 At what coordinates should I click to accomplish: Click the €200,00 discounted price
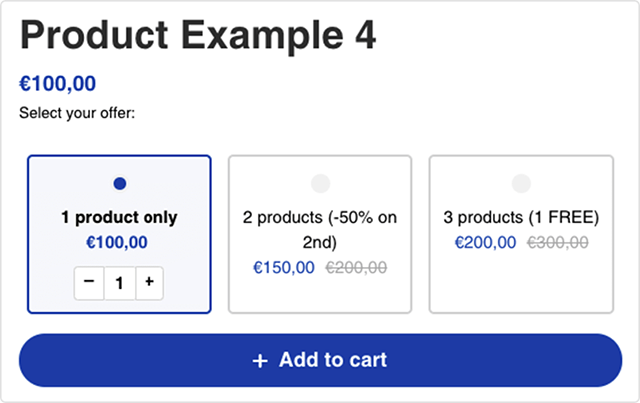(485, 243)
